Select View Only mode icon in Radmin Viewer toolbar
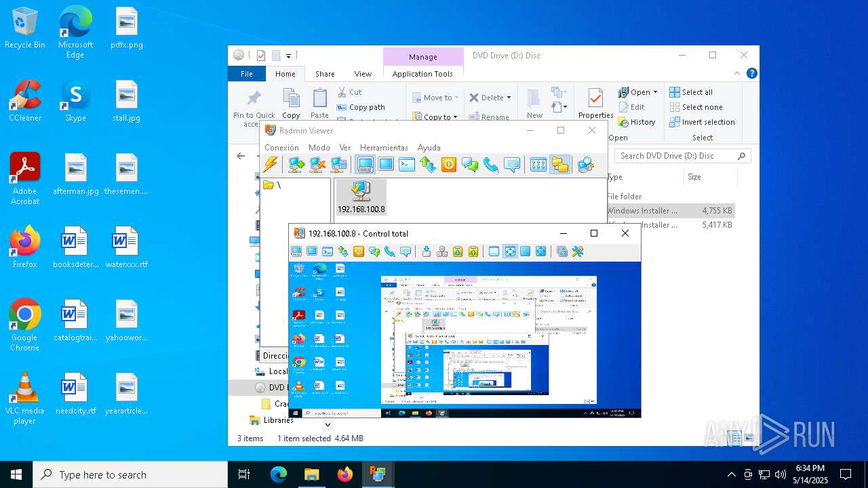Screen dimensions: 868x488 pos(386,164)
